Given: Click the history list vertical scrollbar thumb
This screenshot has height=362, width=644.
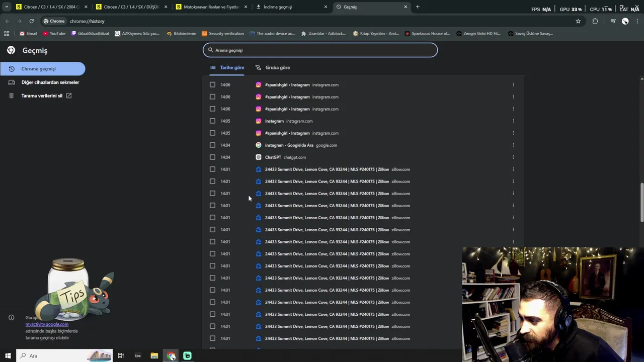Looking at the screenshot, I should click(641, 203).
